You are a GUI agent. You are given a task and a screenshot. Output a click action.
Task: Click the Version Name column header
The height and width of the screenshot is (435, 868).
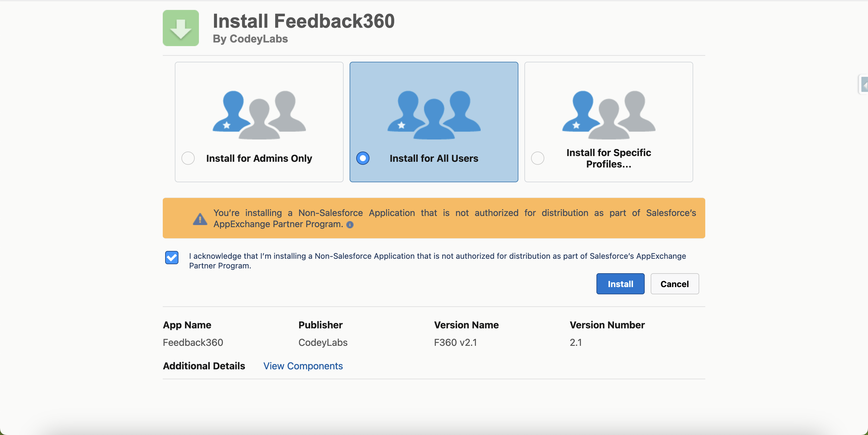point(466,324)
